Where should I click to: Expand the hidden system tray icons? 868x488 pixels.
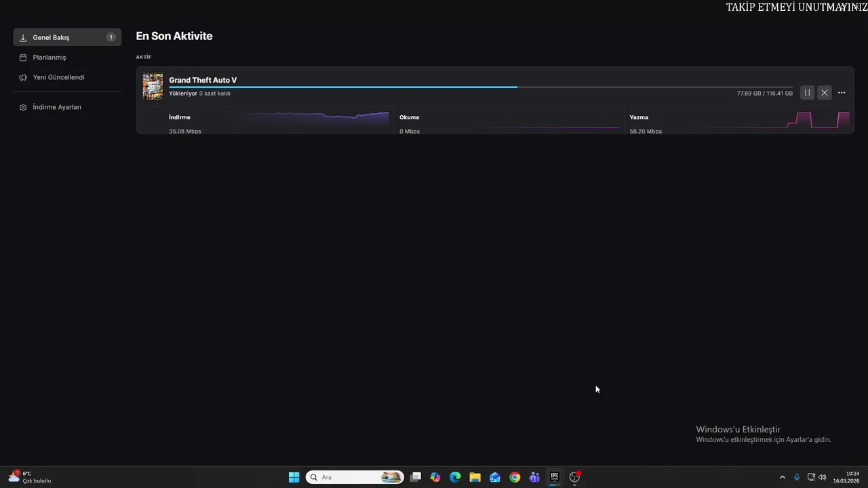pyautogui.click(x=782, y=477)
